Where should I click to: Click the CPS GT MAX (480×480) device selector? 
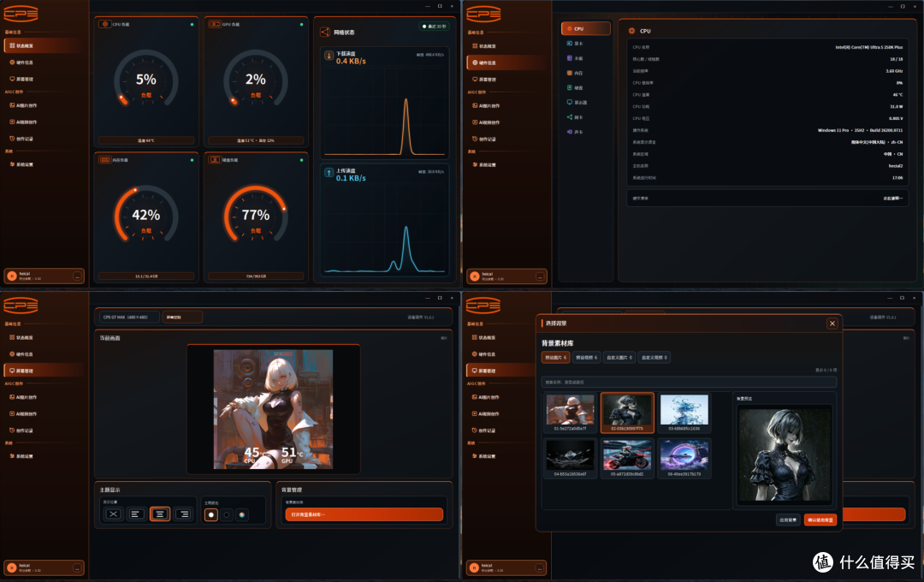tap(129, 318)
